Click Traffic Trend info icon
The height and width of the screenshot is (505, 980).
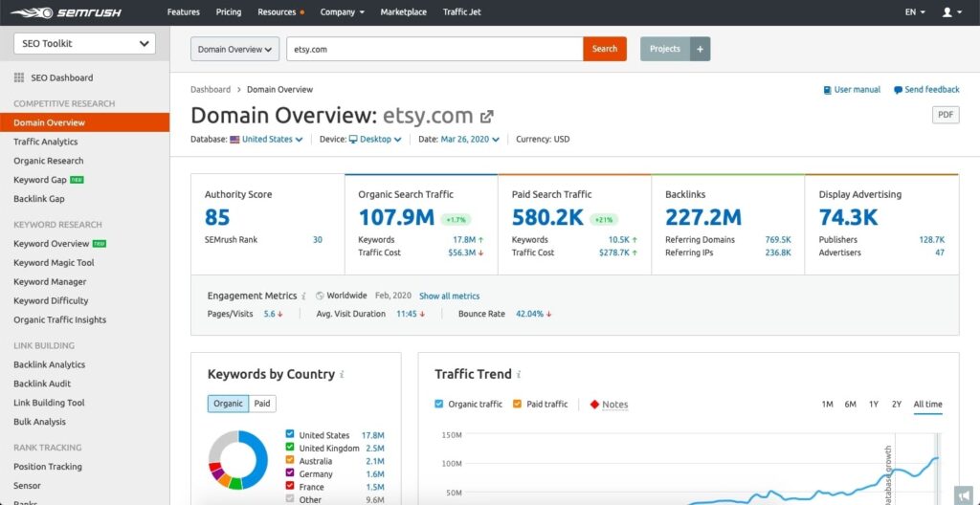pos(519,374)
